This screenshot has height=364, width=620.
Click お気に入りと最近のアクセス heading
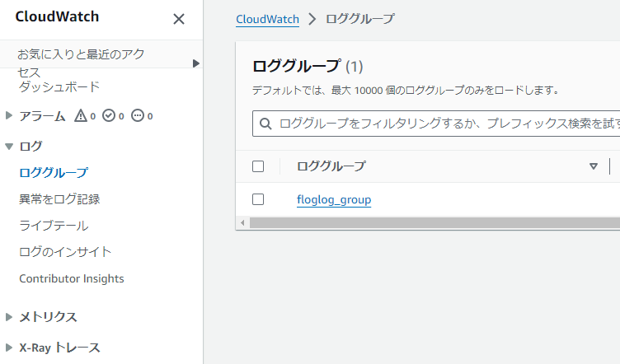click(x=81, y=63)
